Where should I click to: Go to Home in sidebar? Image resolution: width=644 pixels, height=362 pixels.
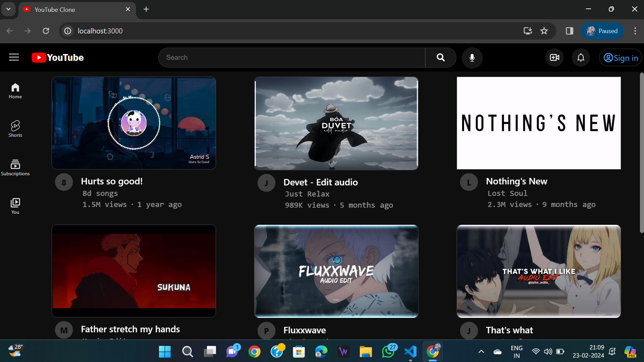(x=15, y=91)
